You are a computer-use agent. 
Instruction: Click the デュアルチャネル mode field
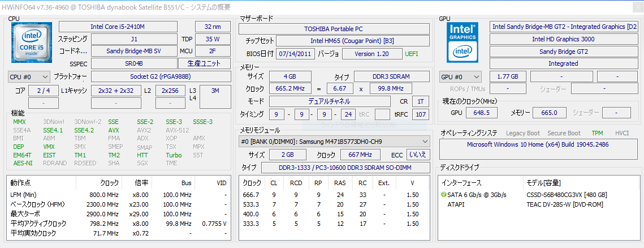click(x=330, y=101)
